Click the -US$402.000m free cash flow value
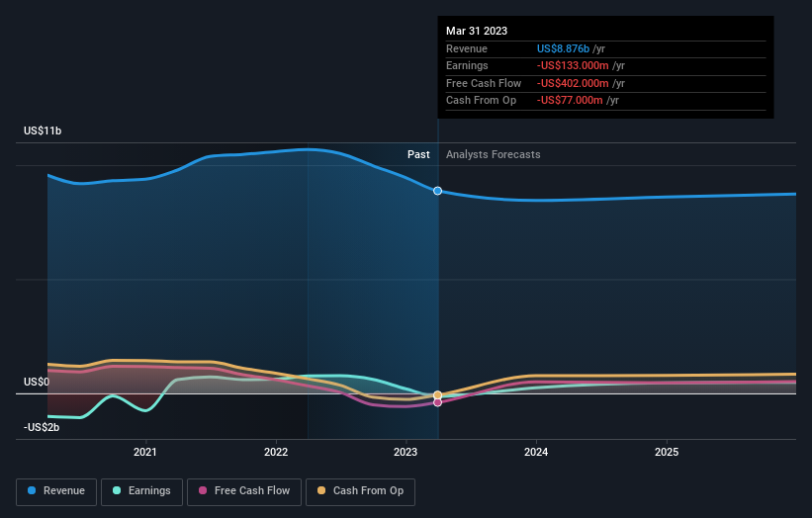 click(573, 83)
